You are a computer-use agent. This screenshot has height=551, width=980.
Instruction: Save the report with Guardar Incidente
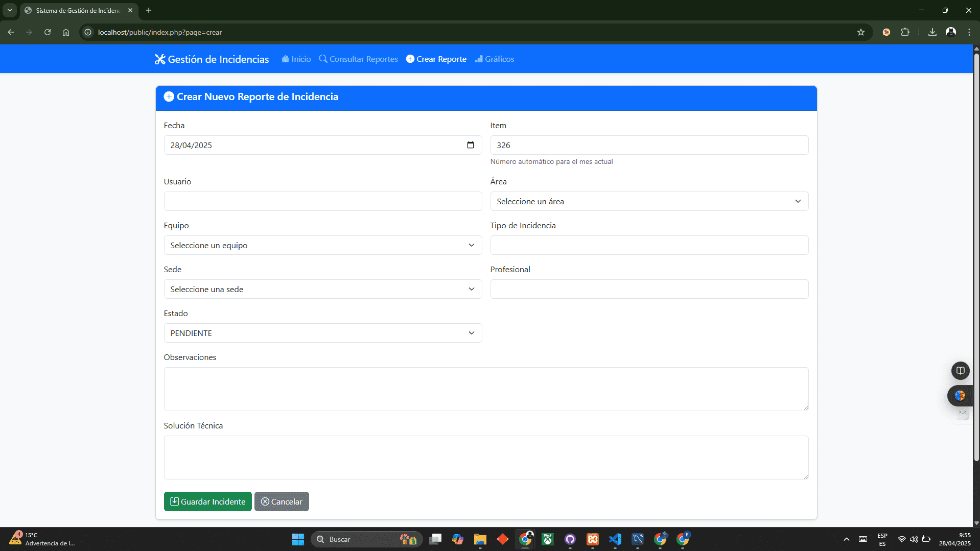(207, 501)
